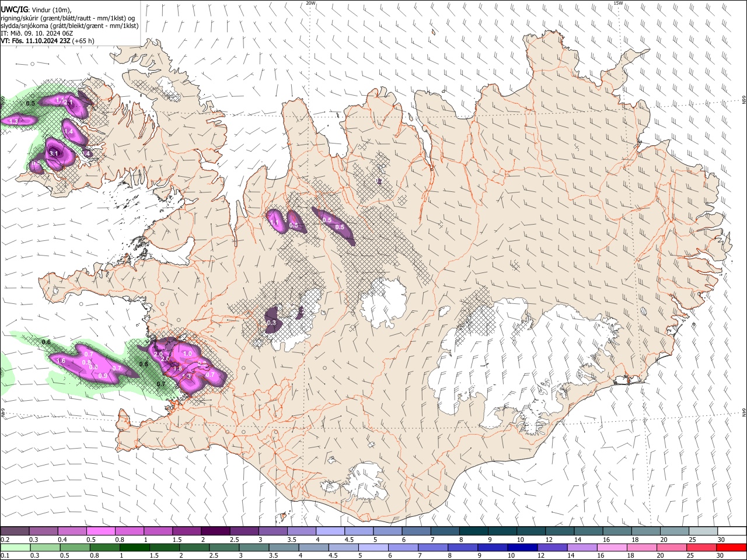Pick the bottom-row pale green swatch labeled 0.1
The image size is (747, 560).
[x=15, y=547]
